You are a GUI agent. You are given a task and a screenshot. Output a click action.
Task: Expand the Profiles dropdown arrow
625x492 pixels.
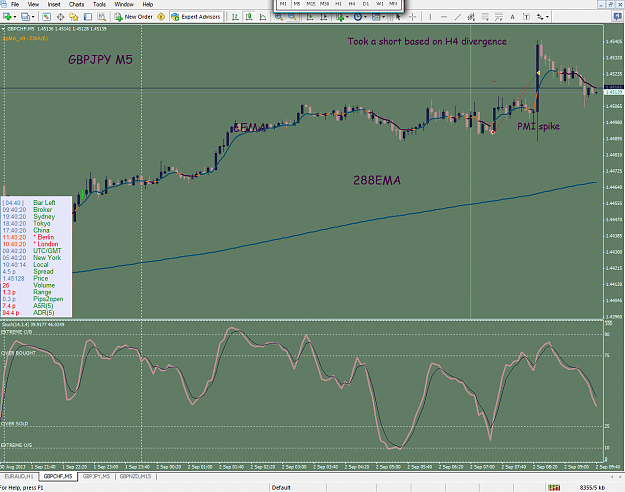tap(33, 17)
